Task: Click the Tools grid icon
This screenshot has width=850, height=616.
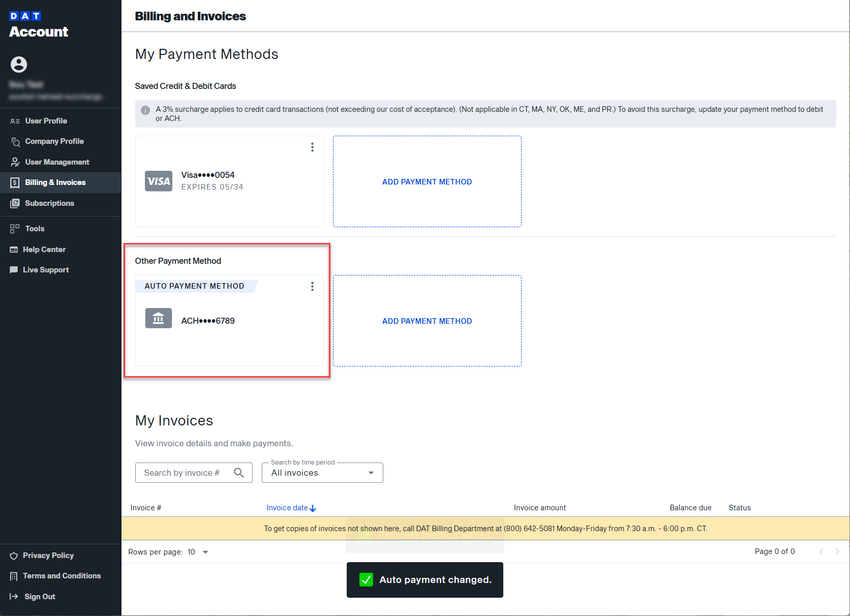Action: pyautogui.click(x=15, y=229)
